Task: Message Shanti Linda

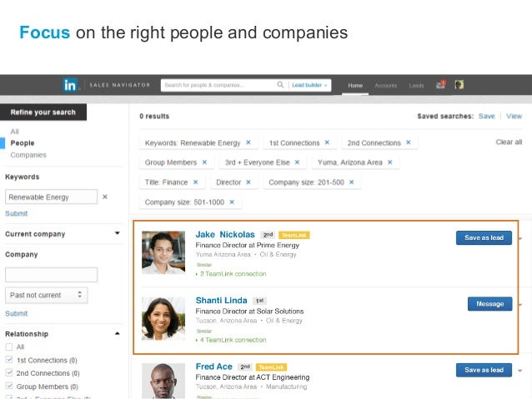Action: click(x=490, y=304)
